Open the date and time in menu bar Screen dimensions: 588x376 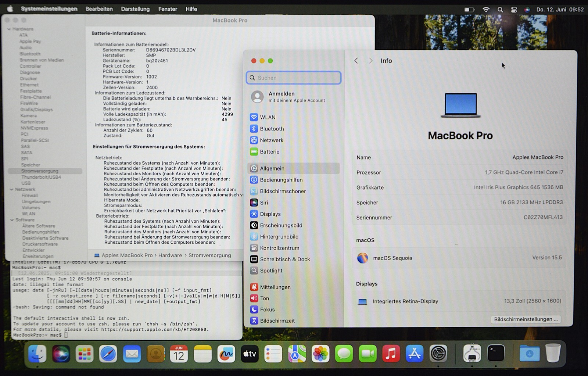coord(560,10)
